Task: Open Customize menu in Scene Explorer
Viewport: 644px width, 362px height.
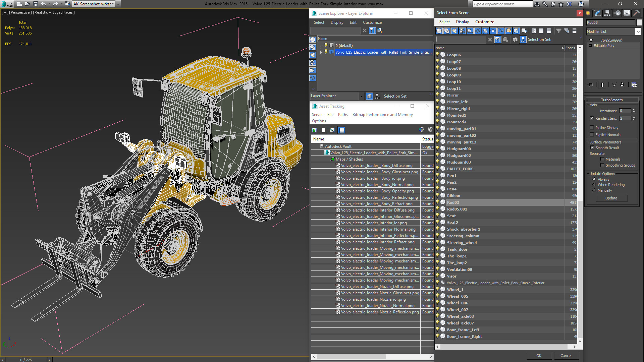Action: point(372,22)
